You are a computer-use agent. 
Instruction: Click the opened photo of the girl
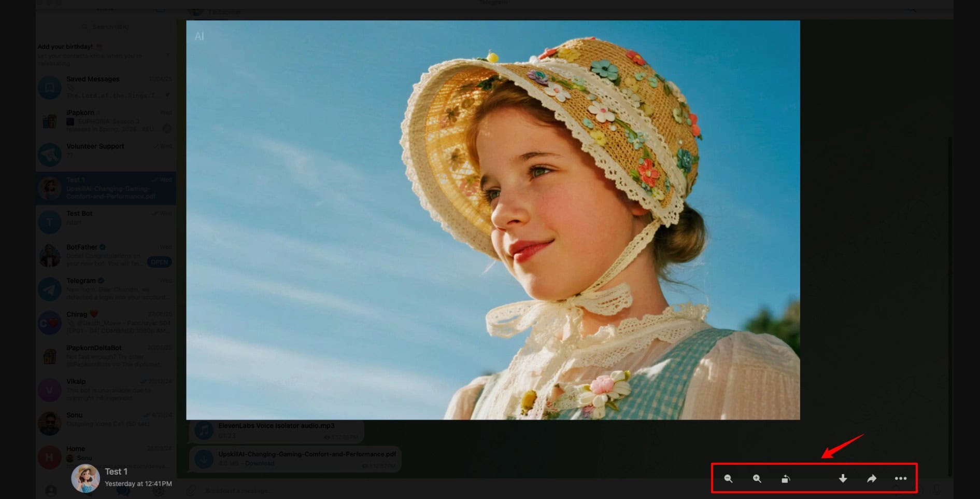click(493, 220)
